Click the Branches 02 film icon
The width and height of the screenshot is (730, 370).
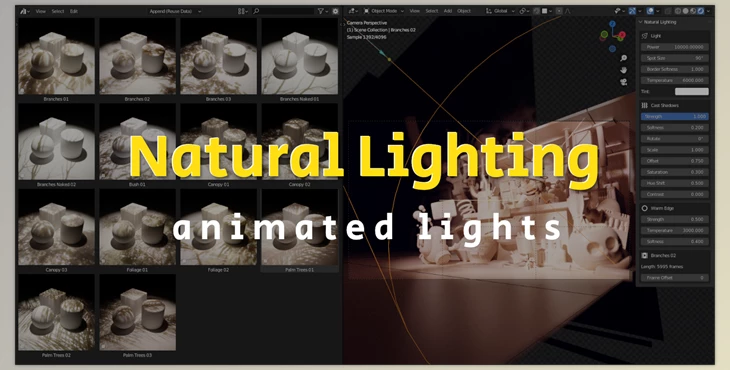(x=645, y=256)
